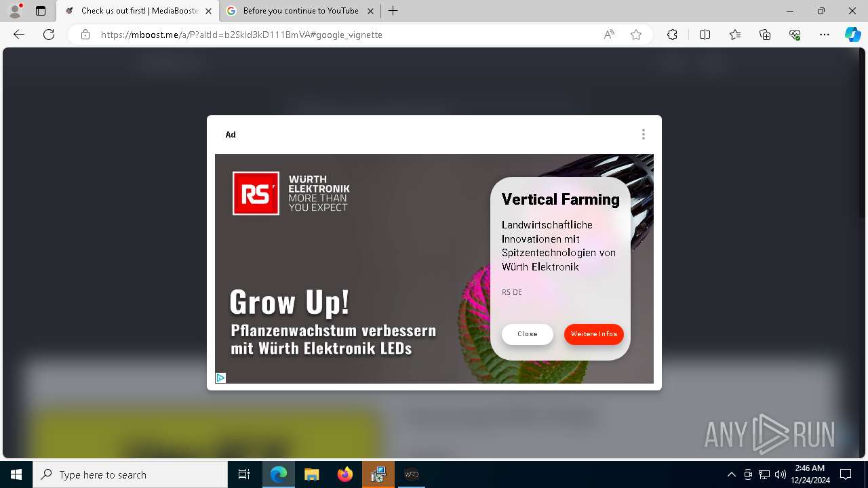Show hidden system tray icons
The height and width of the screenshot is (488, 868).
pos(731,474)
